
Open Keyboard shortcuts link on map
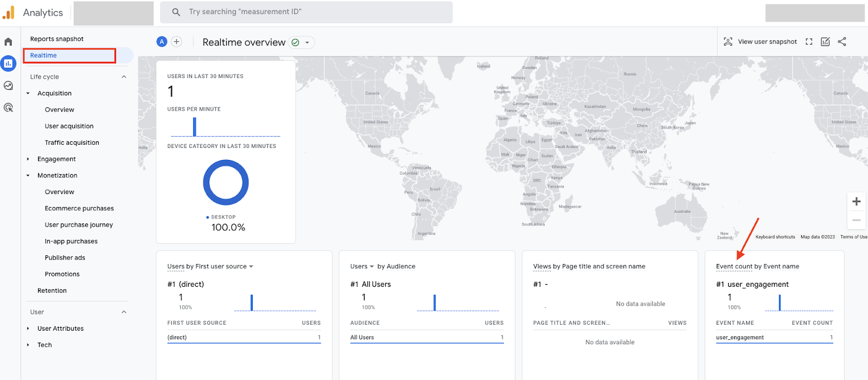click(x=775, y=237)
